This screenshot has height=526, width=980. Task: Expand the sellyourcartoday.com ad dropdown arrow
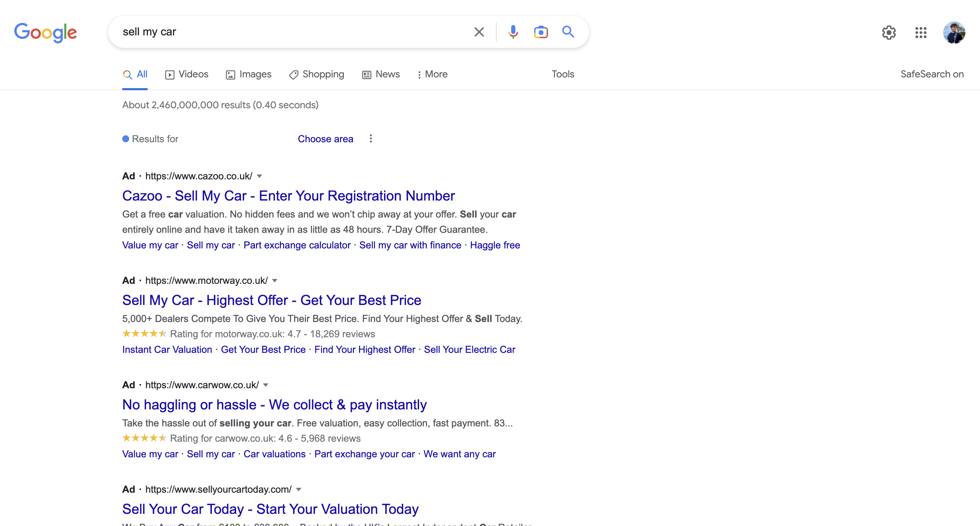299,490
